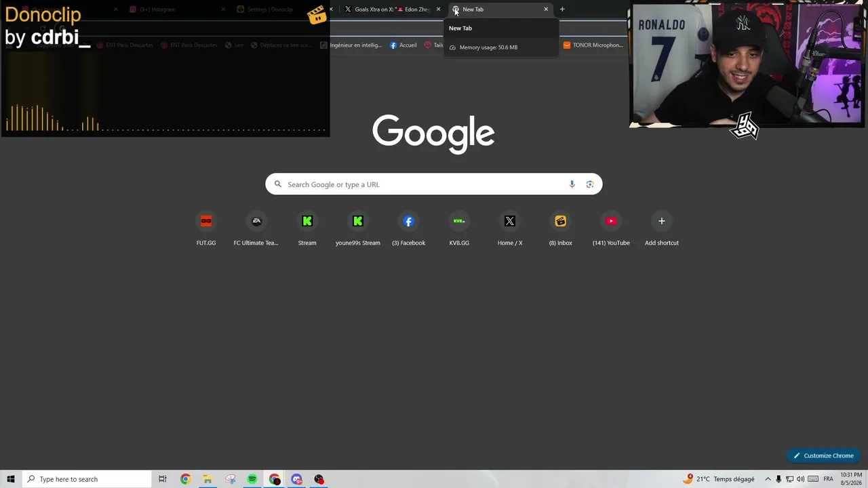Click the search magnifier icon in the Google box
The width and height of the screenshot is (868, 488).
coord(277,184)
